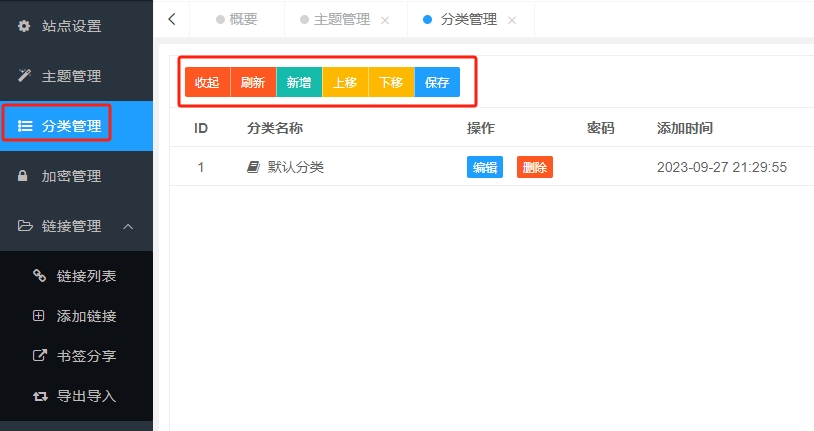814x431 pixels.
Task: Click the 密码 column header
Action: (601, 128)
